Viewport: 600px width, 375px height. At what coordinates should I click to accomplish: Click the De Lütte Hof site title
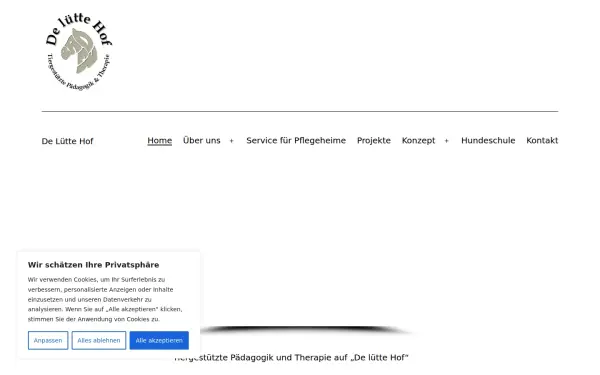[x=67, y=141]
